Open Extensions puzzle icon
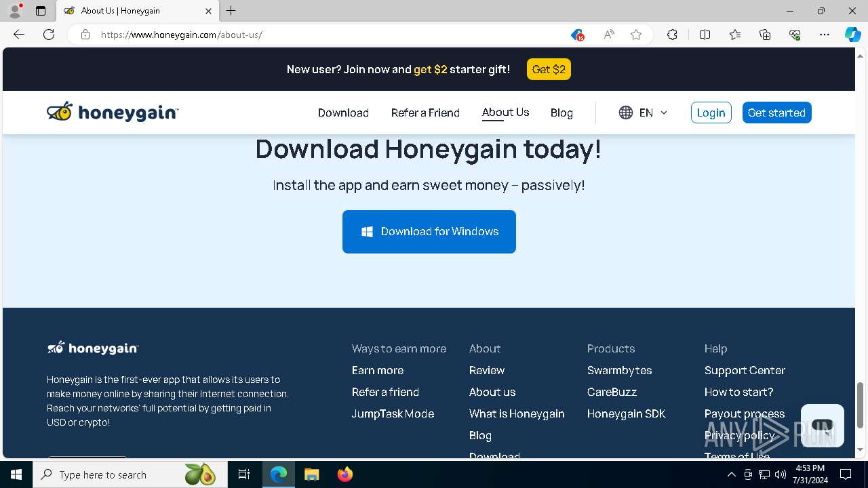Screen dimensions: 868x488 click(x=672, y=35)
